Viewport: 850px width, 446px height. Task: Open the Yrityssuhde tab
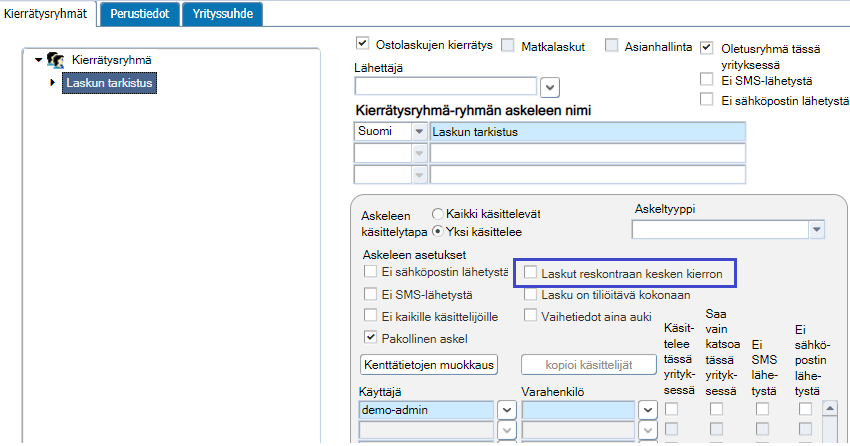click(223, 14)
